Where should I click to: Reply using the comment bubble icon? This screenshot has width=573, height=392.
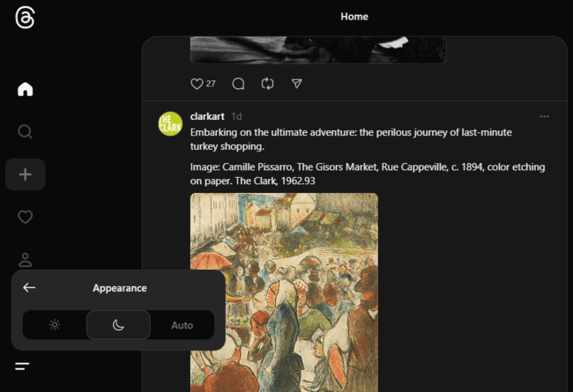(238, 84)
